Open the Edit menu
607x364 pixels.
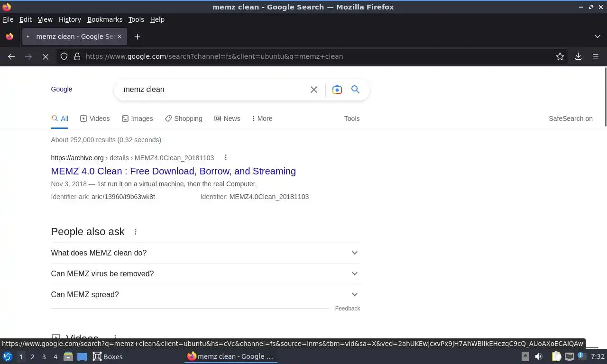tap(26, 19)
